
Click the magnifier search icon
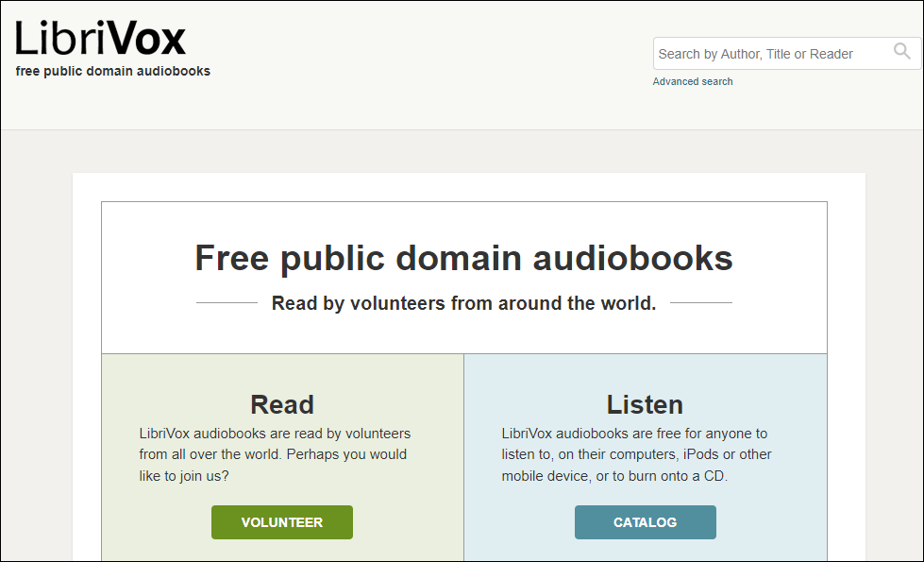[901, 51]
